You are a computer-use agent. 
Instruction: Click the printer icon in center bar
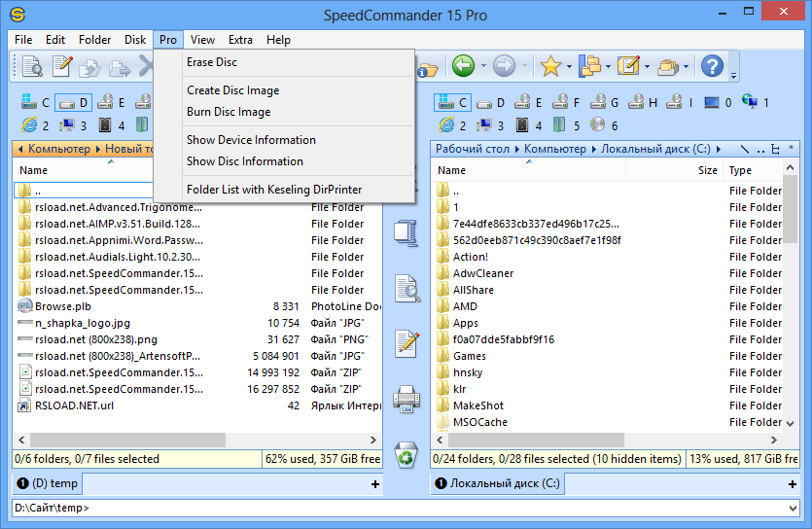[x=406, y=399]
